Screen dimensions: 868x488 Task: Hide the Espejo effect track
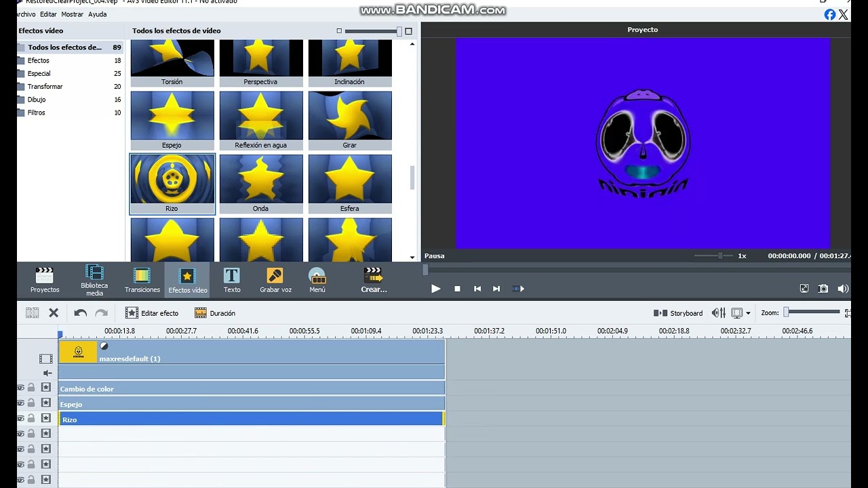[x=20, y=403]
